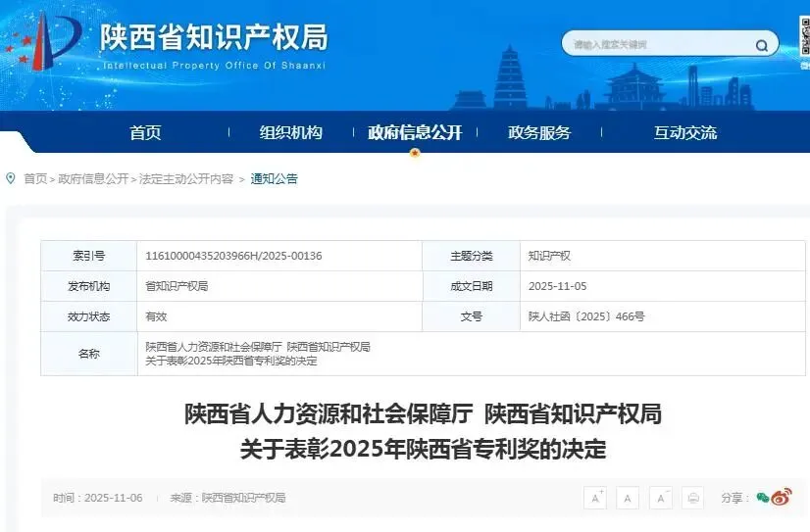Image resolution: width=810 pixels, height=532 pixels.
Task: Open the 政务服务 navigation menu
Action: pos(539,133)
